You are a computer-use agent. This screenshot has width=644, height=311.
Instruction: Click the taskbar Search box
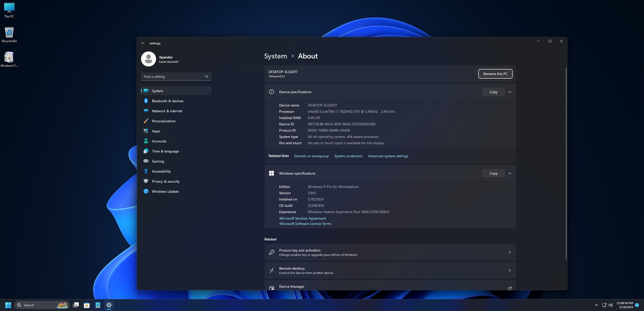pos(42,305)
